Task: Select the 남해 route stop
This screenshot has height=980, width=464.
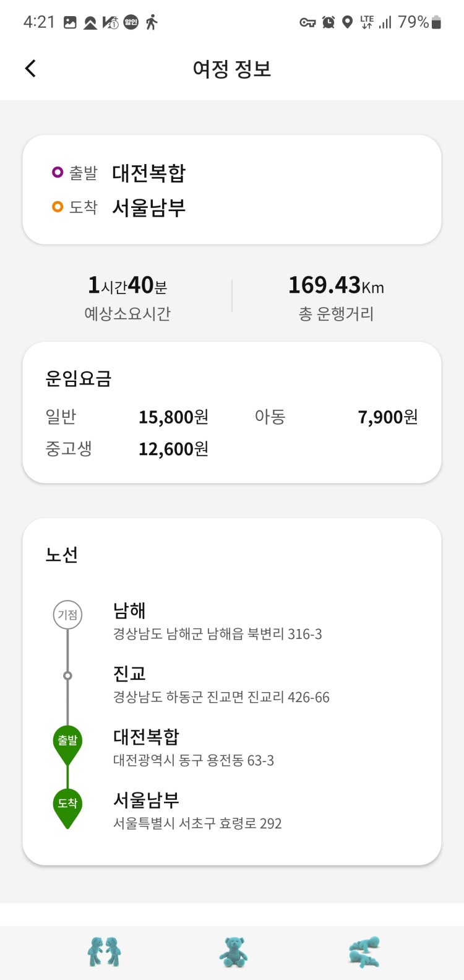Action: click(217, 622)
